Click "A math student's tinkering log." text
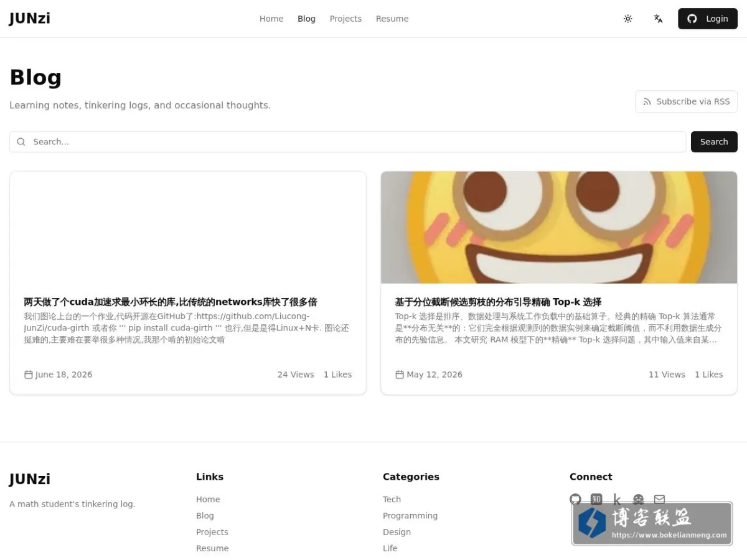Screen dimensions: 747x560 72,504
